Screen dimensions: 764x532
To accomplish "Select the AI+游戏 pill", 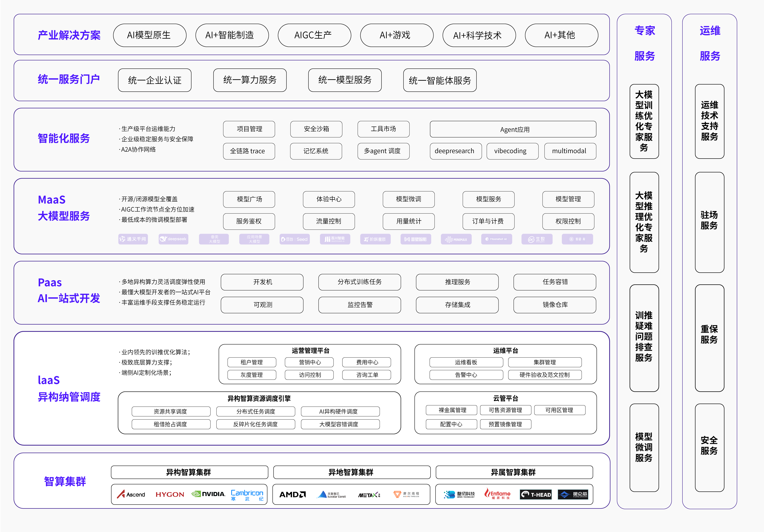I will coord(397,35).
